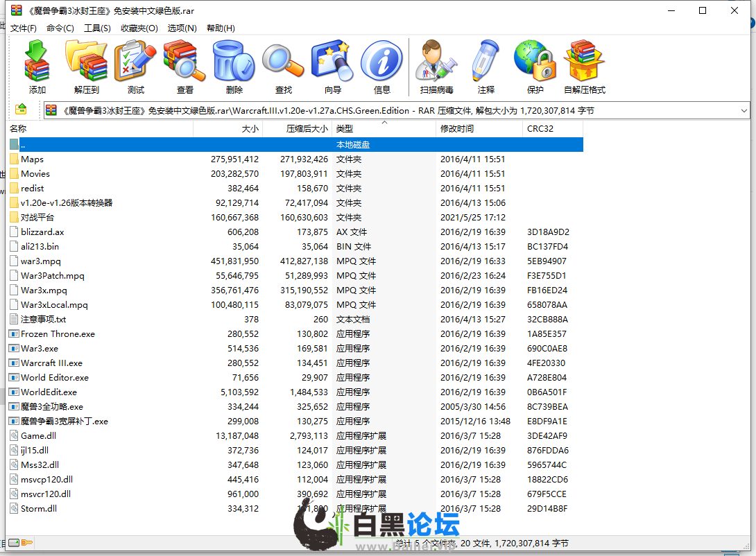The width and height of the screenshot is (756, 556).
Task: Click the 2021/5/25 17:12 date cell
Action: click(x=473, y=217)
